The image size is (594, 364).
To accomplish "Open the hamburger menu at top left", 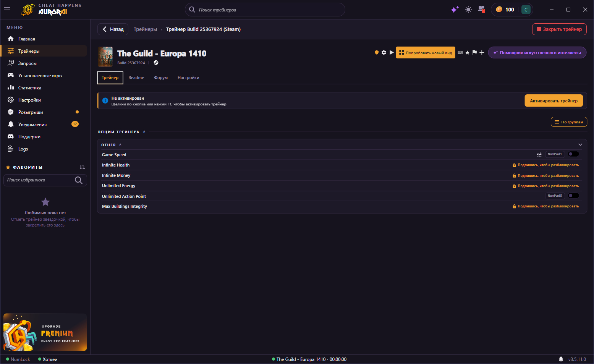I will 7,10.
